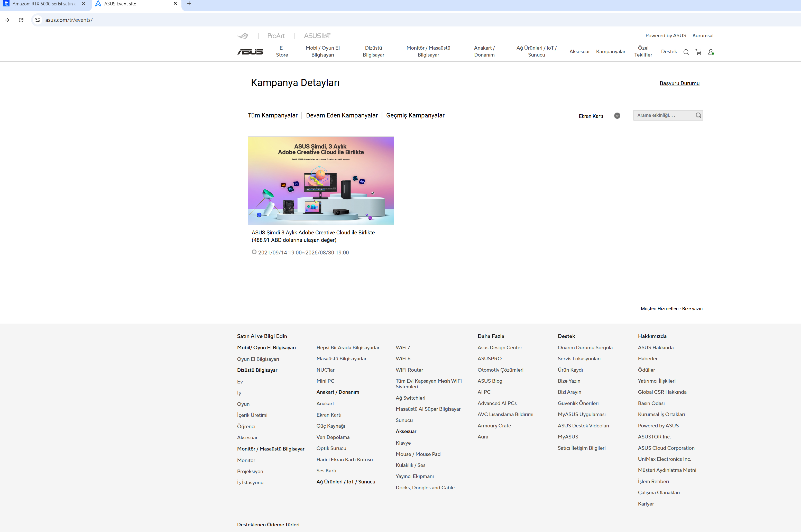This screenshot has height=532, width=801.
Task: Open Mobil/ Oyun El Bilgisayarı menu
Action: pyautogui.click(x=323, y=52)
